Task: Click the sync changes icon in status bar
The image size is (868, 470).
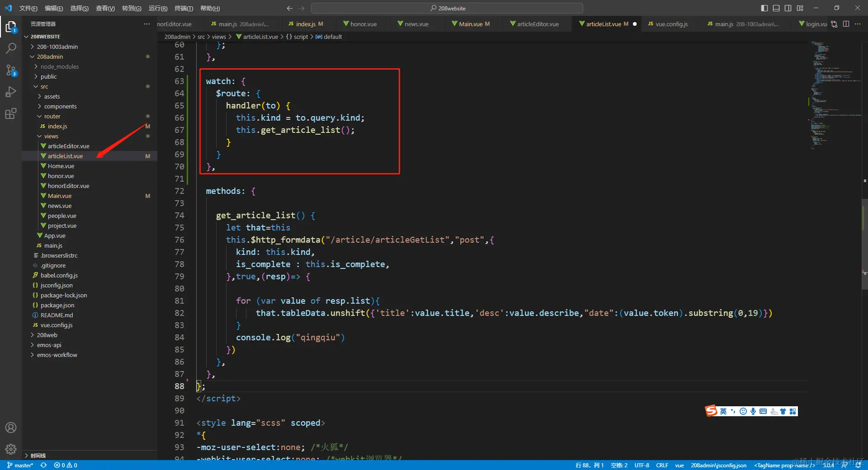Action: coord(43,465)
